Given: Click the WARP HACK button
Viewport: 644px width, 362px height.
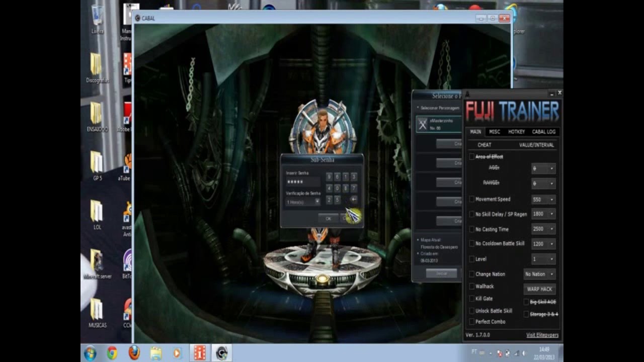Looking at the screenshot, I should coord(539,289).
